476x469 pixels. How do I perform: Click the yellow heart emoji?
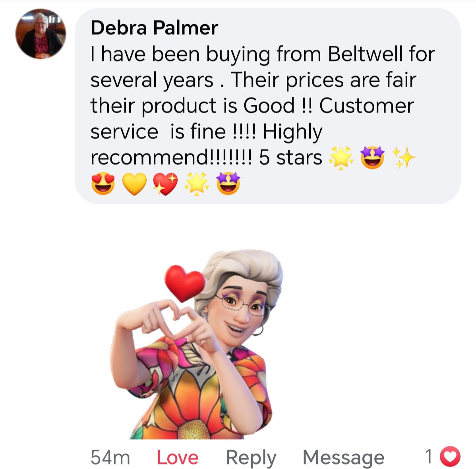(x=134, y=184)
